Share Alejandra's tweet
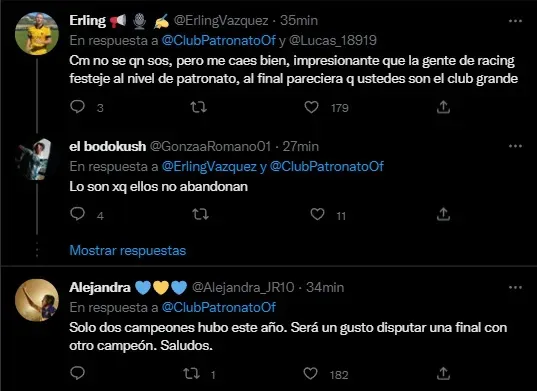The height and width of the screenshot is (391, 537). (x=443, y=373)
